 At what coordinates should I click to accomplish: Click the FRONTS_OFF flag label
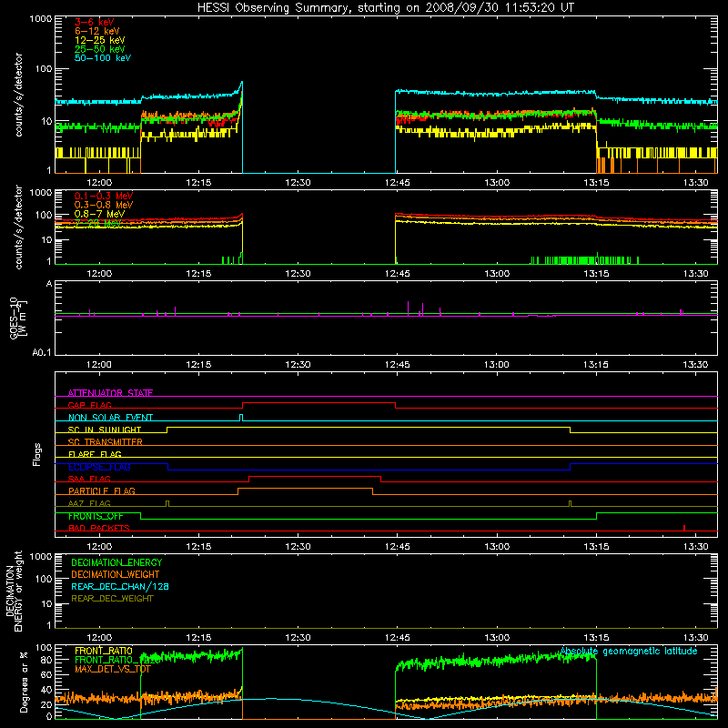96,516
